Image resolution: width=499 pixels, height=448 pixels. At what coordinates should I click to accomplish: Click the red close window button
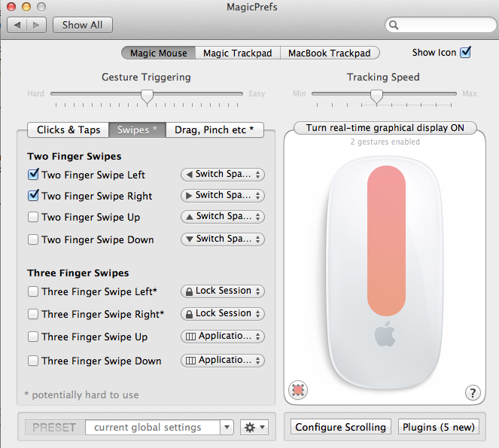click(x=11, y=7)
